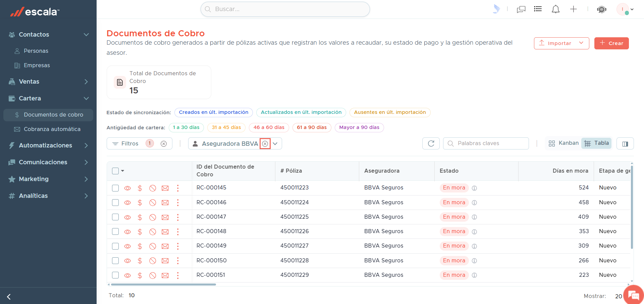The width and height of the screenshot is (644, 304).
Task: Click the vertical table scrollbar
Action: coord(632,207)
